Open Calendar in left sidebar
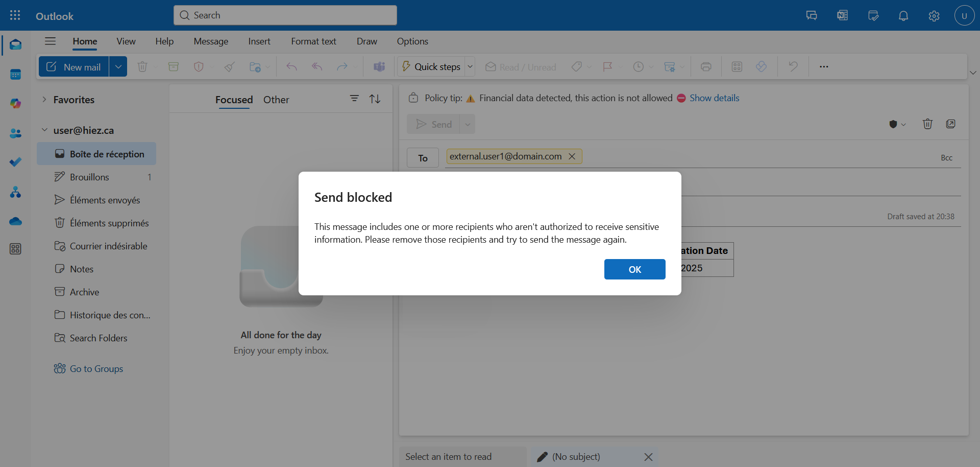 15,75
